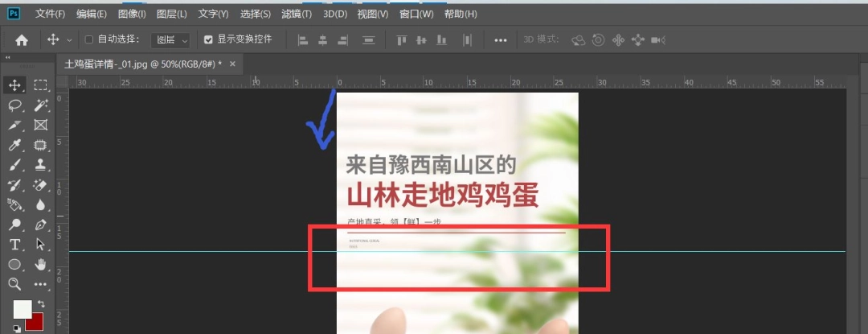Screen dimensions: 868x334
Task: Distribute horizontally in options bar
Action: 467,40
